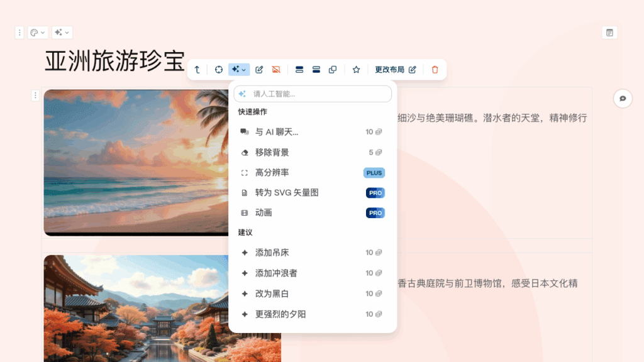This screenshot has height=362, width=644.
Task: Click the duplicate icon in the image toolbar
Action: click(333, 70)
